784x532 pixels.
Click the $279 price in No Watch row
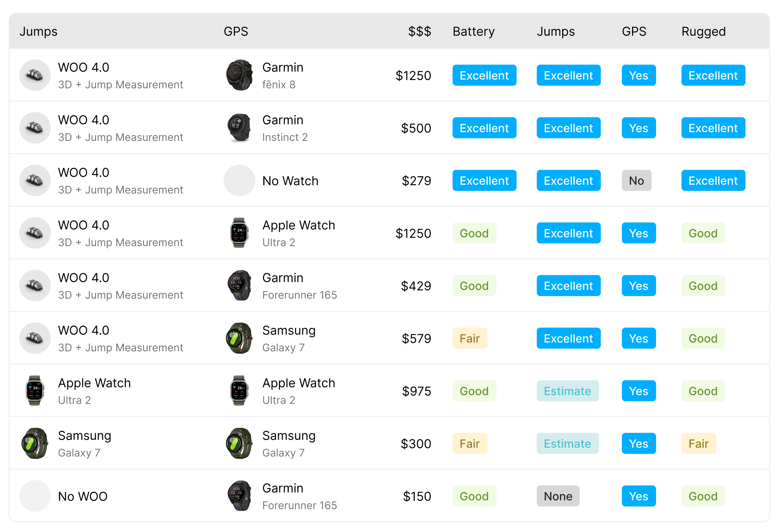(416, 180)
